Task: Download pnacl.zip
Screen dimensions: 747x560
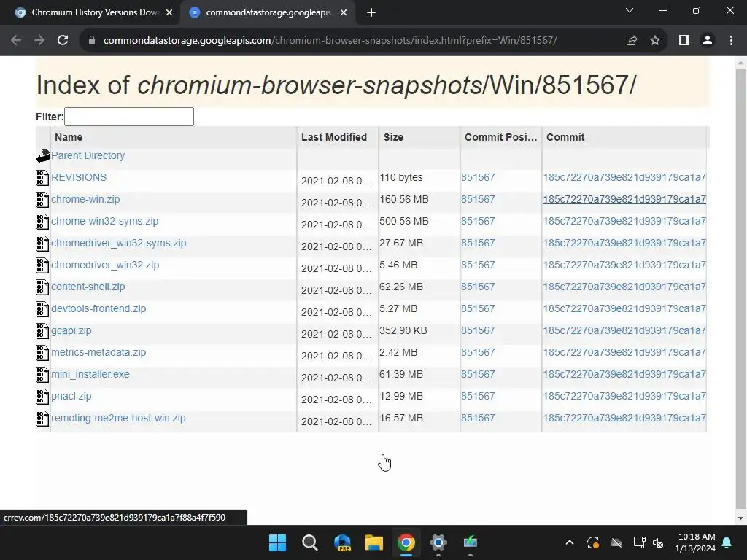Action: pos(71,397)
